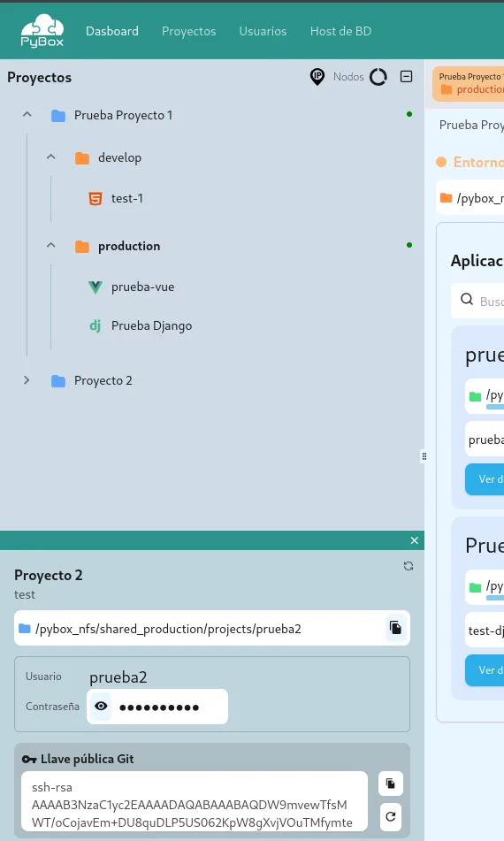Click the green status dot of Prueba Proyecto 1

pos(409,114)
